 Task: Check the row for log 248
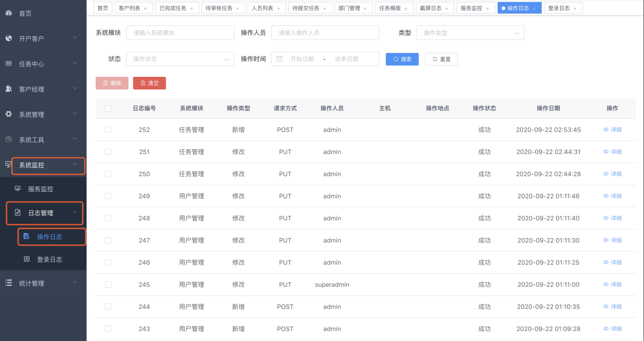(x=108, y=218)
